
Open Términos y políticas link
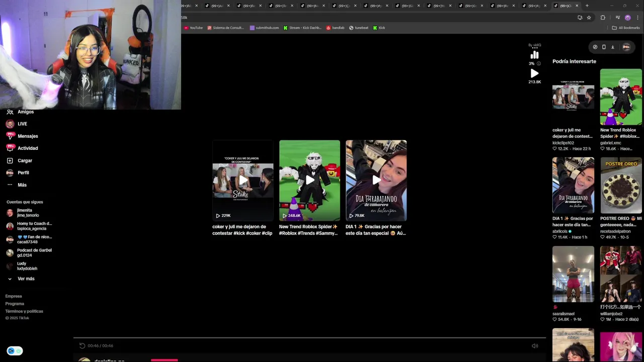pos(24,311)
